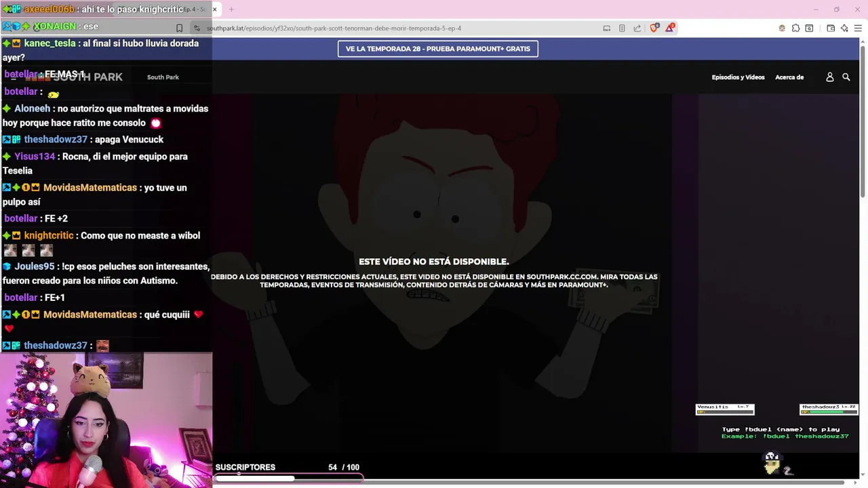Open reader mode icon in address bar
868x488 pixels.
point(622,28)
